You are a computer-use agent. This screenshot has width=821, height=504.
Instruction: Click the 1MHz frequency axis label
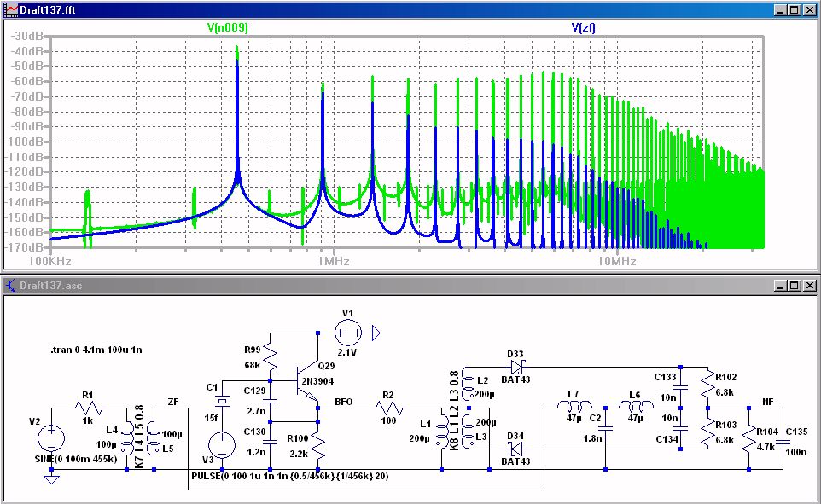[334, 261]
